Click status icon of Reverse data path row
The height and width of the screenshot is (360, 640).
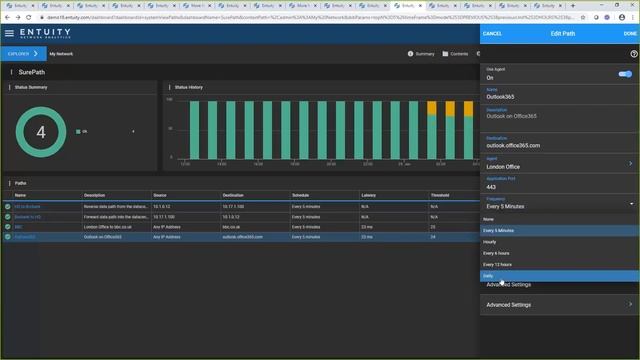click(x=8, y=207)
